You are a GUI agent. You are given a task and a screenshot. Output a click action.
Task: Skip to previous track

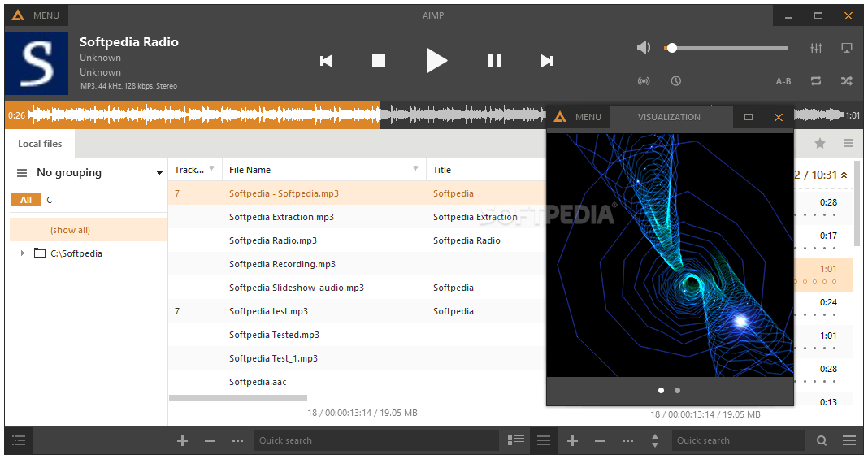tap(327, 61)
